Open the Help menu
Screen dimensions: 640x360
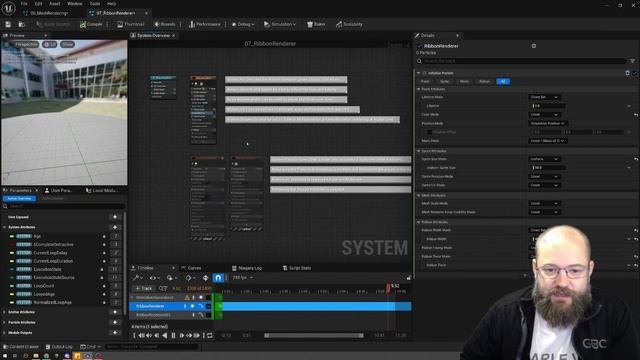tap(111, 4)
